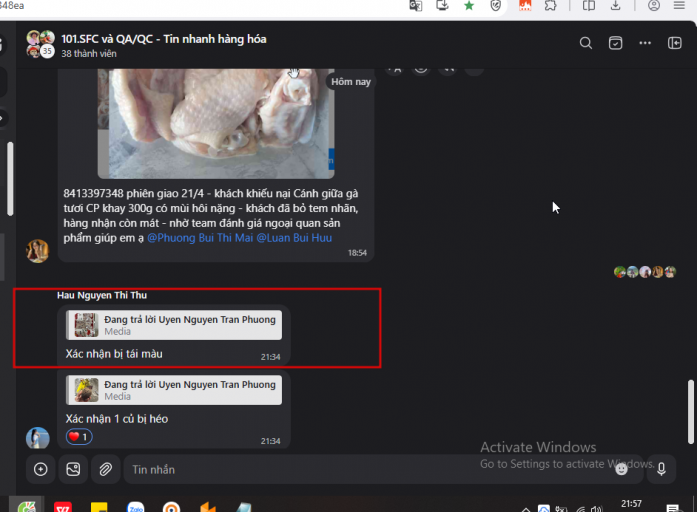Click the green bookmark star icon

[469, 6]
